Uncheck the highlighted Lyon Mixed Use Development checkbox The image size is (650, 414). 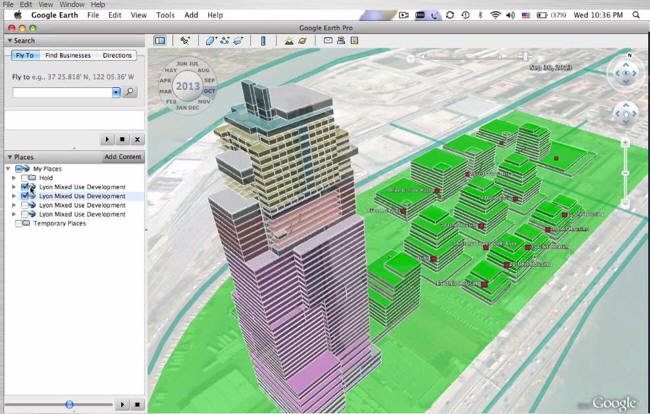(24, 196)
